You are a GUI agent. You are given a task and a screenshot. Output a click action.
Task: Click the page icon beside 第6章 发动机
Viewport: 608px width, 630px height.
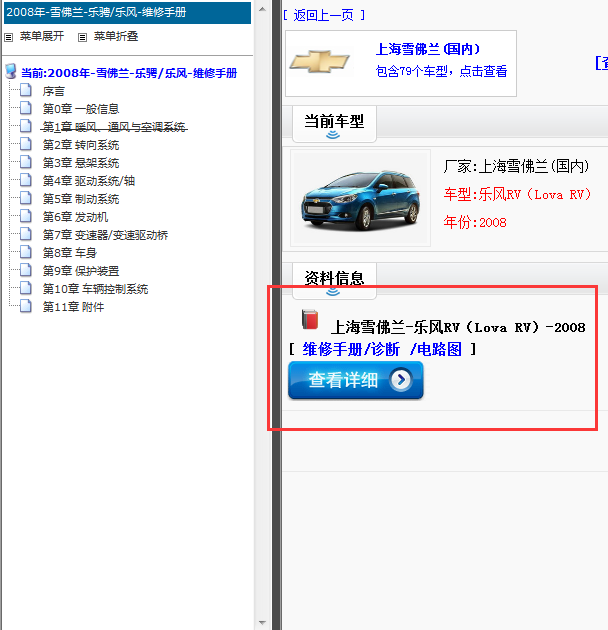pyautogui.click(x=26, y=216)
